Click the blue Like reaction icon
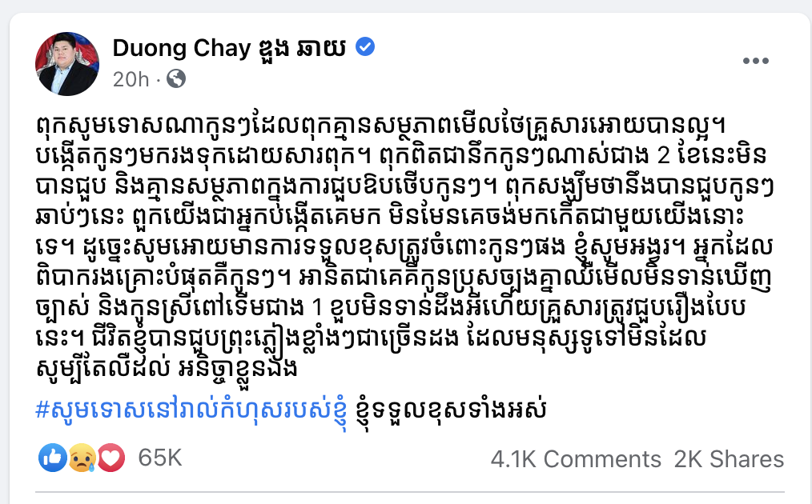812x504 pixels. [x=52, y=458]
